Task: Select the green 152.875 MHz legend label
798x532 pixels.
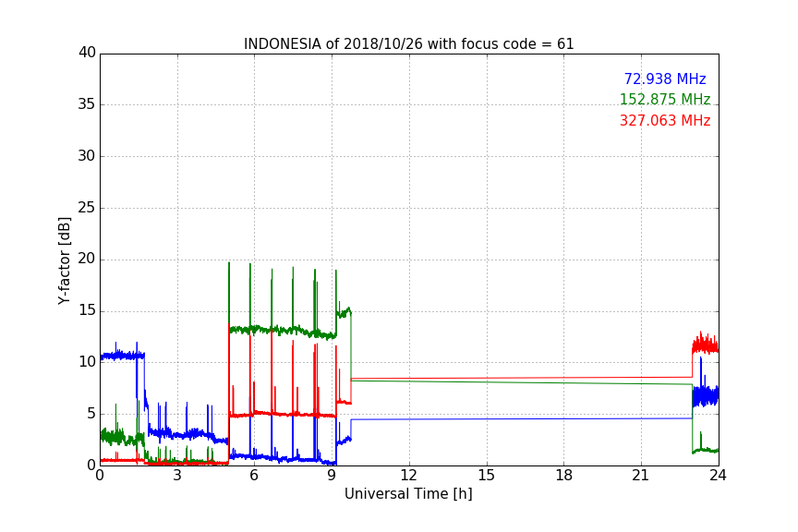Action: click(665, 99)
